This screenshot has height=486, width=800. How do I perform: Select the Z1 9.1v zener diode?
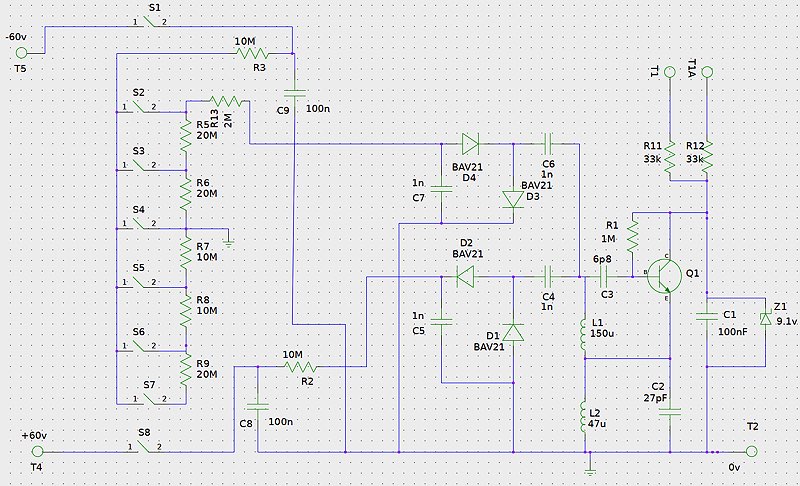click(765, 319)
